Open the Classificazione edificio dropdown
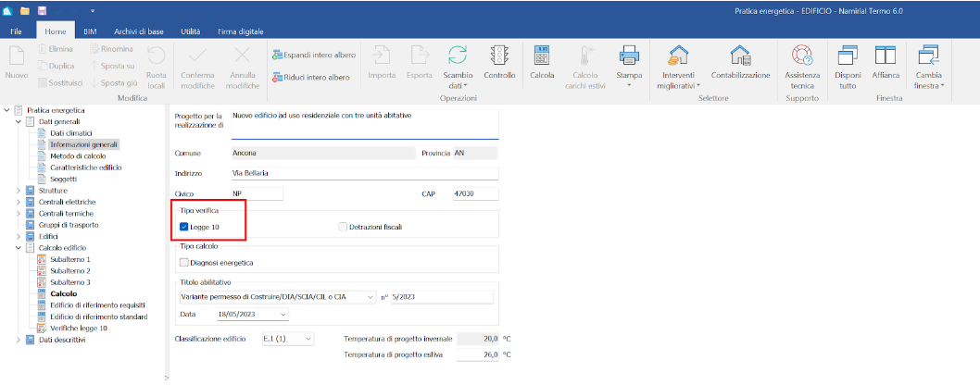The height and width of the screenshot is (385, 980). pyautogui.click(x=308, y=339)
